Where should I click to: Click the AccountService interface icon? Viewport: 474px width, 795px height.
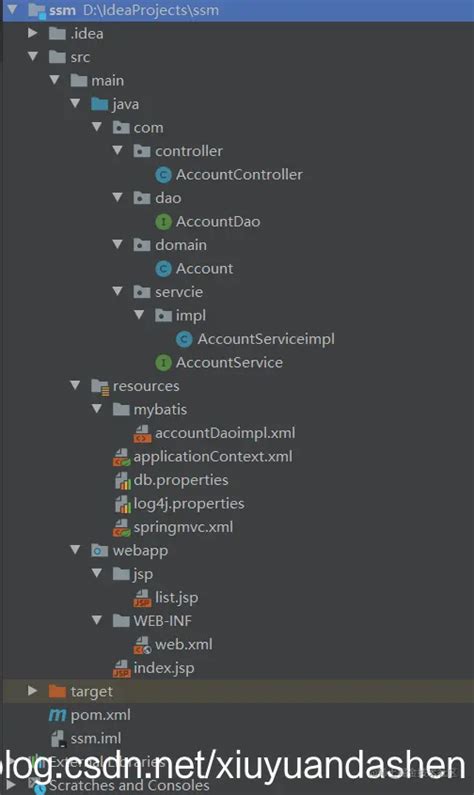tap(163, 363)
